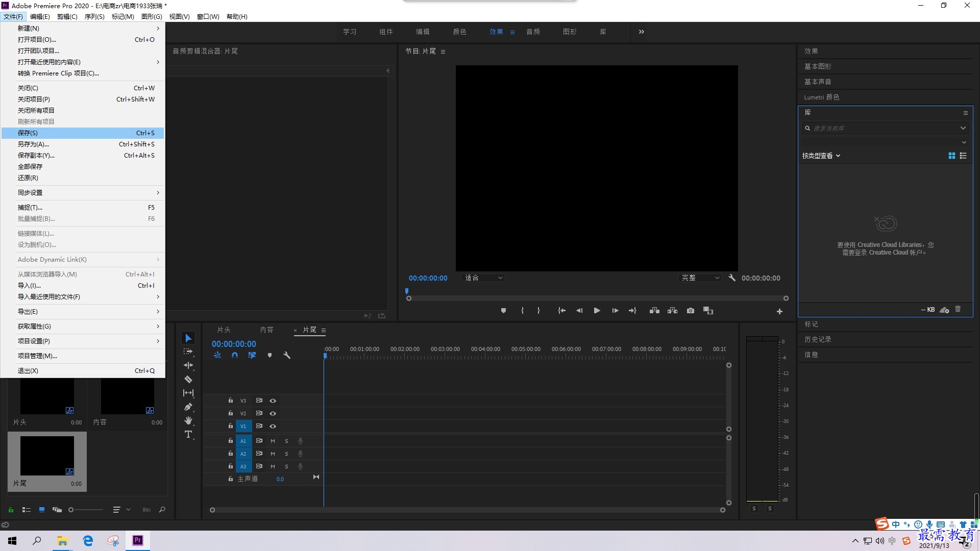
Task: Go to In point in Program monitor
Action: pos(561,311)
